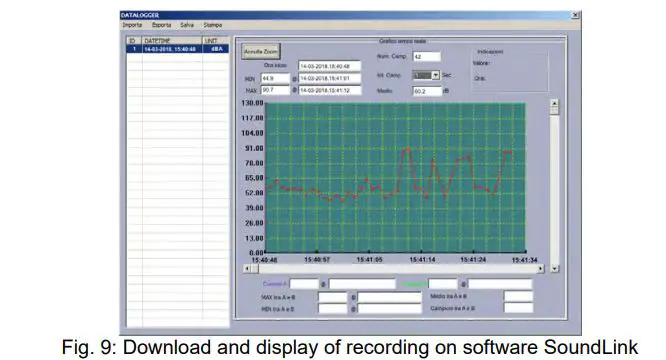666x360 pixels.
Task: Click the horizontal scrollbar thumb
Action: pos(254,269)
